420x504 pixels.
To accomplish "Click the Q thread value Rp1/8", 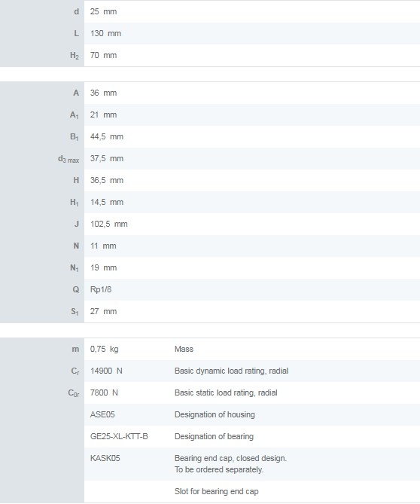I will click(101, 289).
